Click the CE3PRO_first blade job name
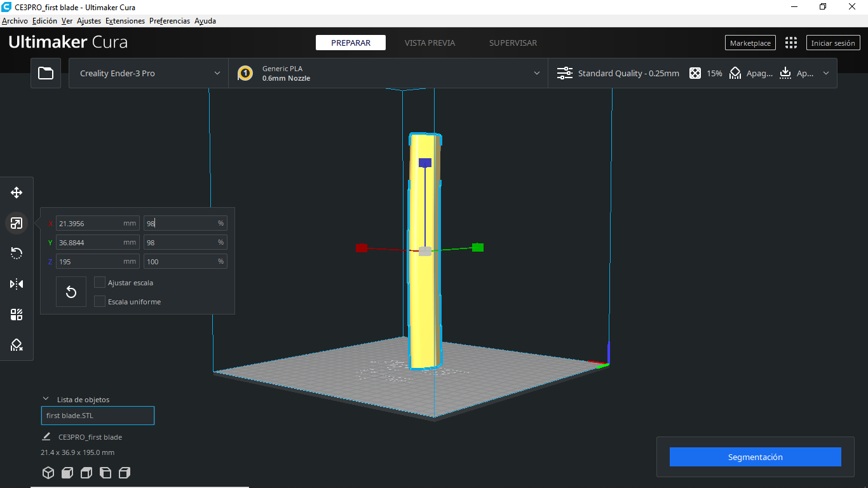This screenshot has height=488, width=868. pyautogui.click(x=90, y=437)
